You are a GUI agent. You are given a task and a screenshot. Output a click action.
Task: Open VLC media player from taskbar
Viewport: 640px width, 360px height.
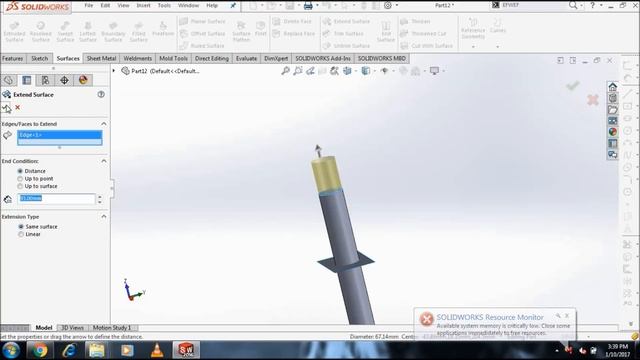click(x=157, y=350)
